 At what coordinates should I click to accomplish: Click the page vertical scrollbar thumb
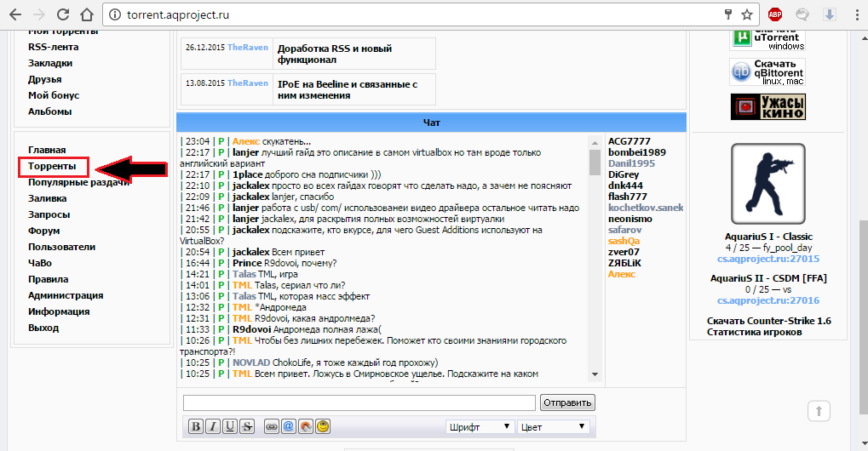tap(864, 317)
